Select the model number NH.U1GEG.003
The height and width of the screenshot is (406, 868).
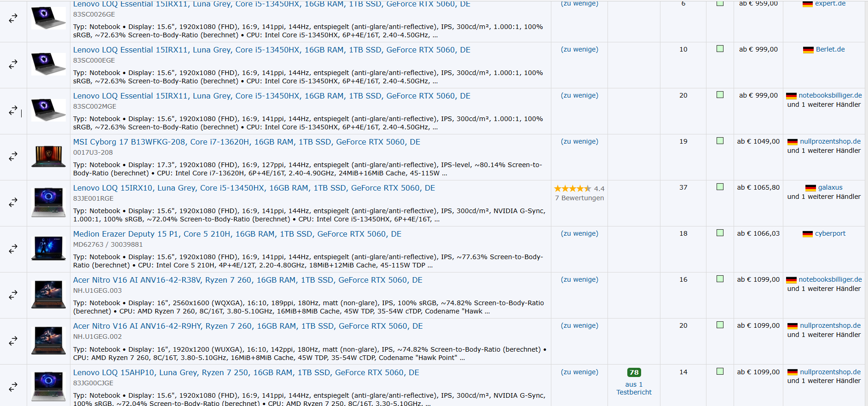pos(98,290)
